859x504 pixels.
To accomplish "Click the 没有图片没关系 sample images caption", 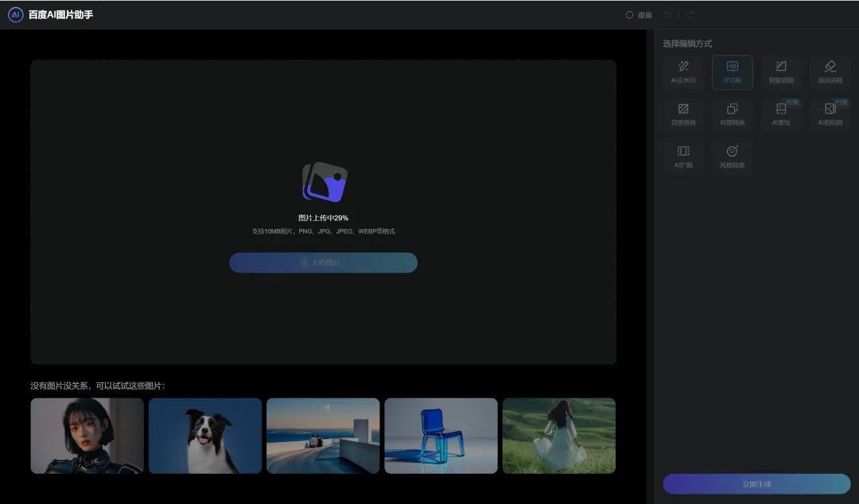I will (x=98, y=386).
